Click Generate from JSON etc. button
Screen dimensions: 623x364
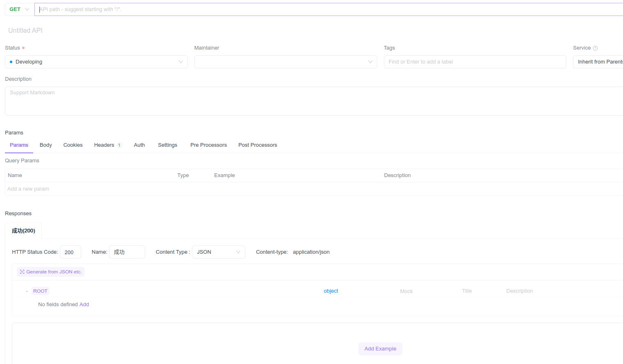click(x=51, y=272)
